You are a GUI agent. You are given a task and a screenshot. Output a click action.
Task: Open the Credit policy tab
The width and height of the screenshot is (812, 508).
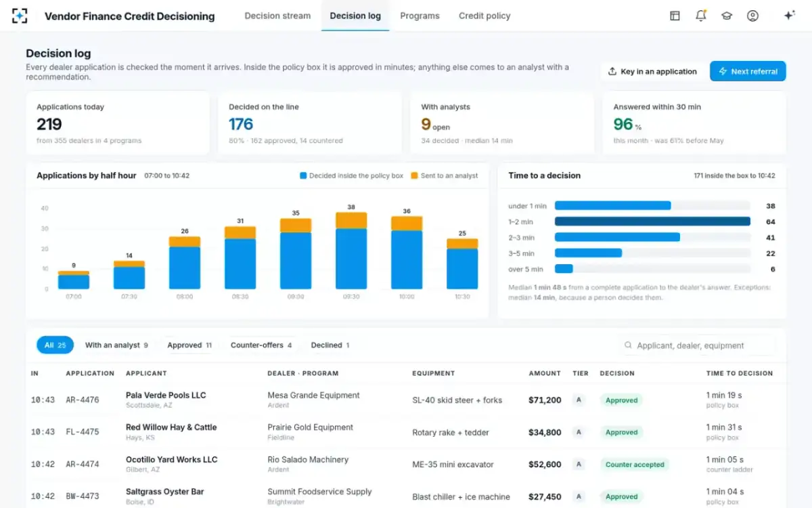pos(484,16)
